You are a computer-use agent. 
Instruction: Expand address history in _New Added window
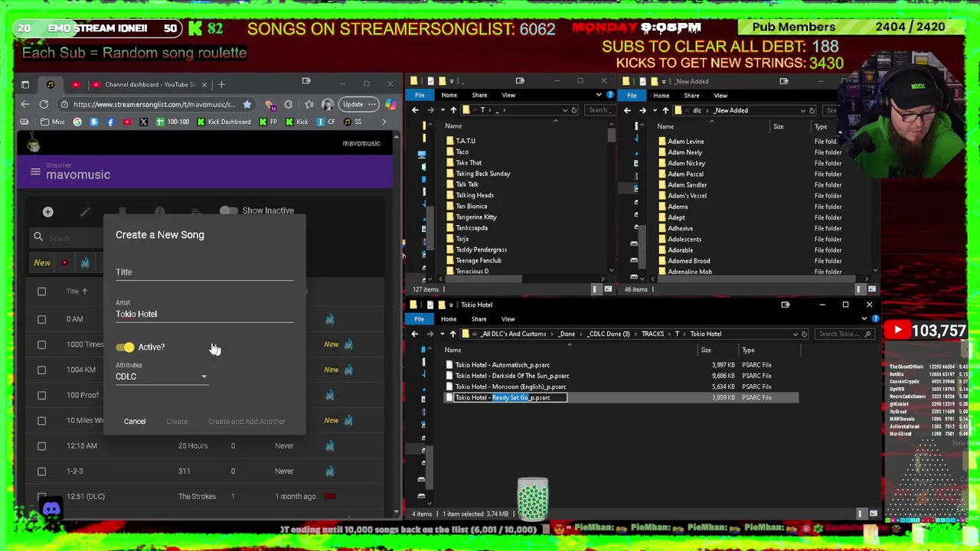(x=802, y=110)
